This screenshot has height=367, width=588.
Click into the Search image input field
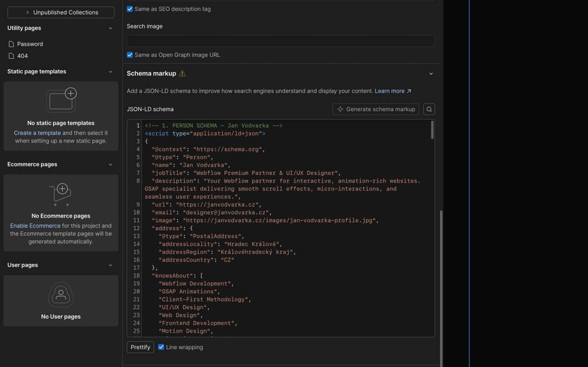(281, 41)
